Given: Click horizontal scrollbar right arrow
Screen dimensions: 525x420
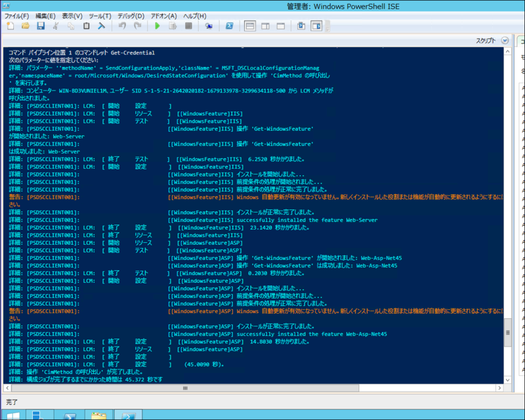Looking at the screenshot, I should coord(499,388).
